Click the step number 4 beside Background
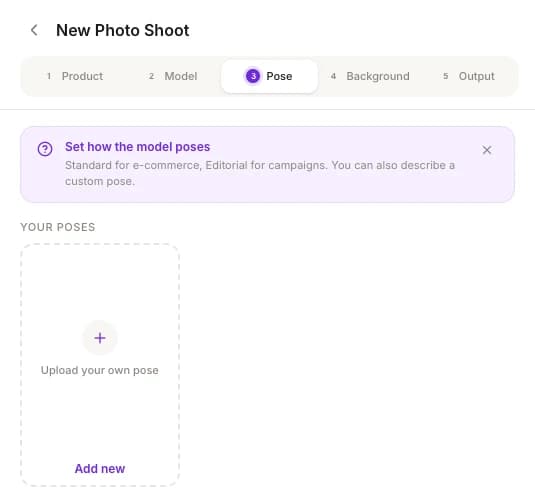This screenshot has height=499, width=535. (x=333, y=76)
